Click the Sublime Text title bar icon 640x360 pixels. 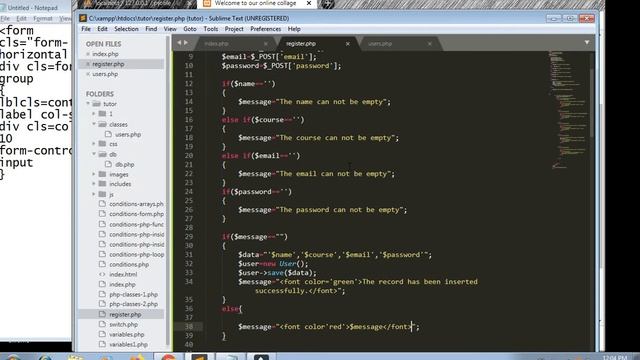83,18
